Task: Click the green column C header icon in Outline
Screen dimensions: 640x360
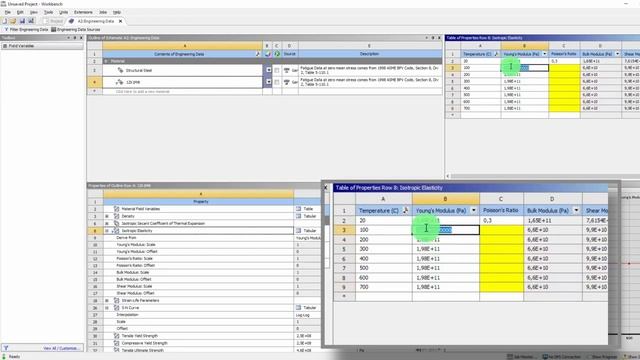Action: click(277, 54)
